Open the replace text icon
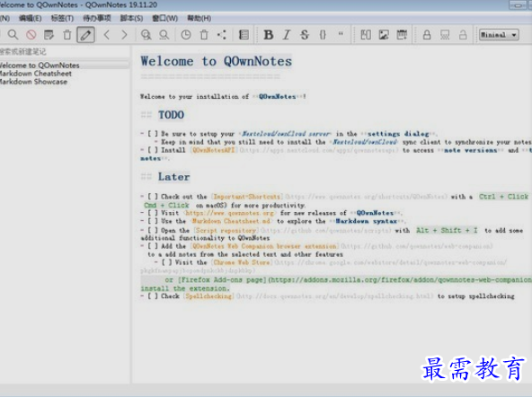This screenshot has height=397, width=532. pos(164,35)
